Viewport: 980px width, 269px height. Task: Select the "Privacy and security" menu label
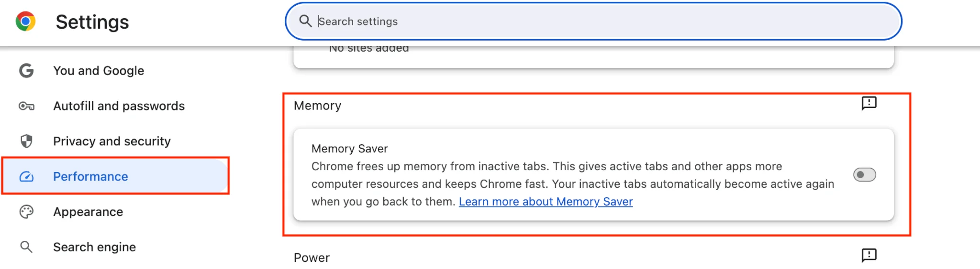(111, 141)
